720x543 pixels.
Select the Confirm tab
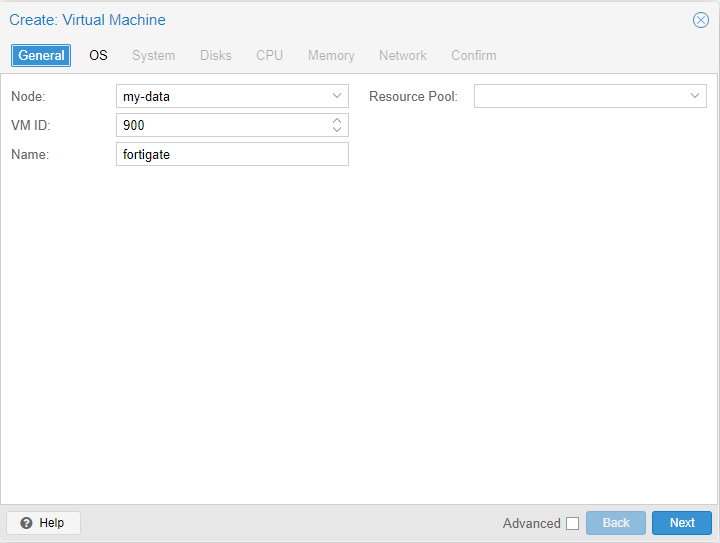(473, 56)
